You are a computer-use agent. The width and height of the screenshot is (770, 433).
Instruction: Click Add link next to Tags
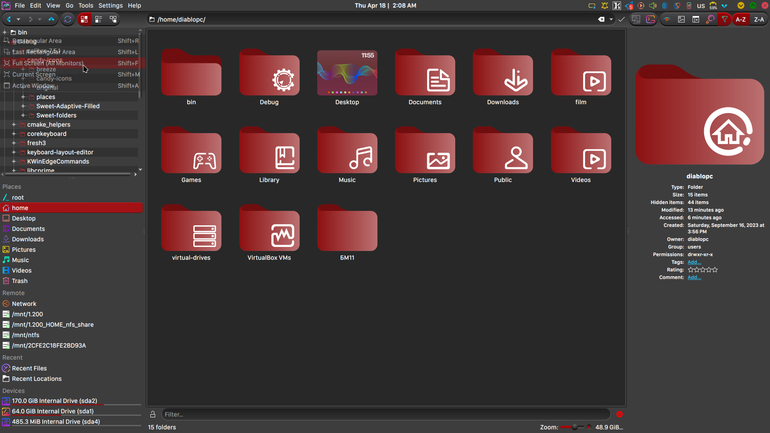(694, 262)
